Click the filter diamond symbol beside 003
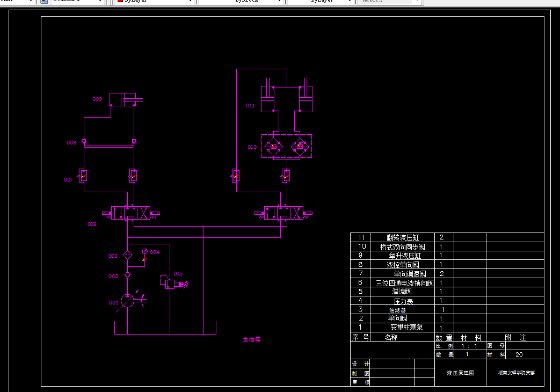The height and width of the screenshot is (392, 560). (x=127, y=255)
